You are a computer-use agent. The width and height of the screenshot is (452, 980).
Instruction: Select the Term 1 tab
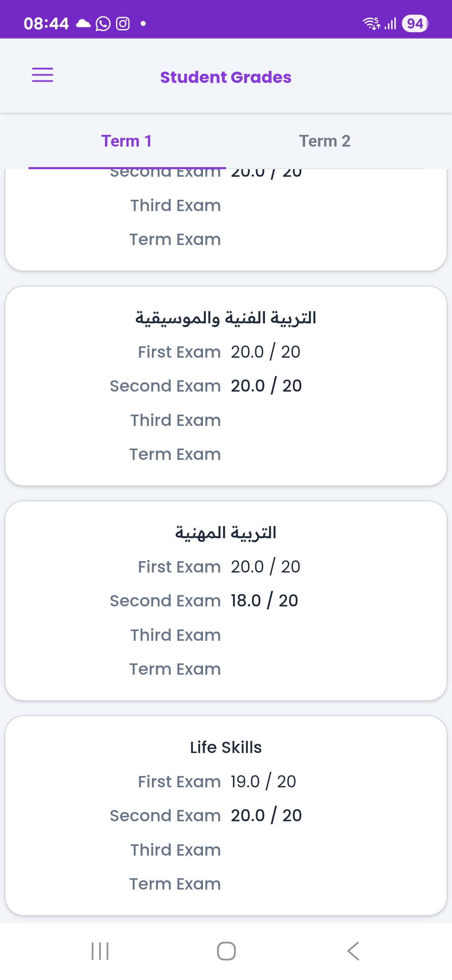tap(126, 141)
